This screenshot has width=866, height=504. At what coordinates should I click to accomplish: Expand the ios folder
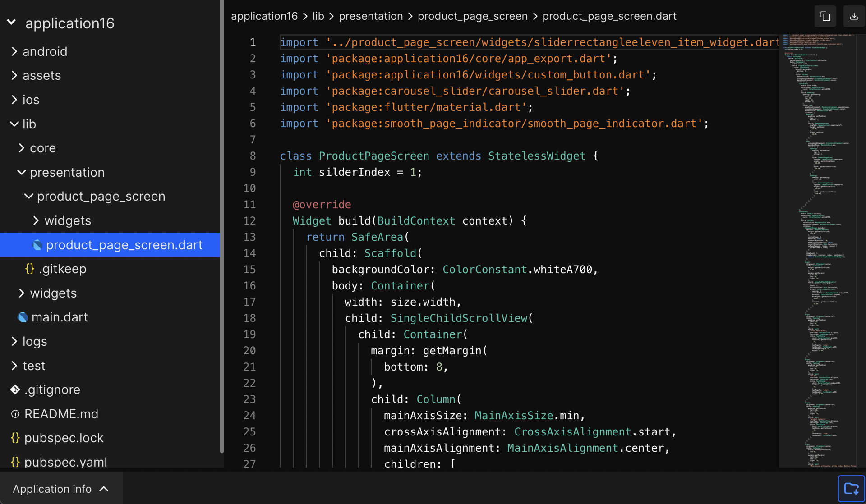pos(14,100)
